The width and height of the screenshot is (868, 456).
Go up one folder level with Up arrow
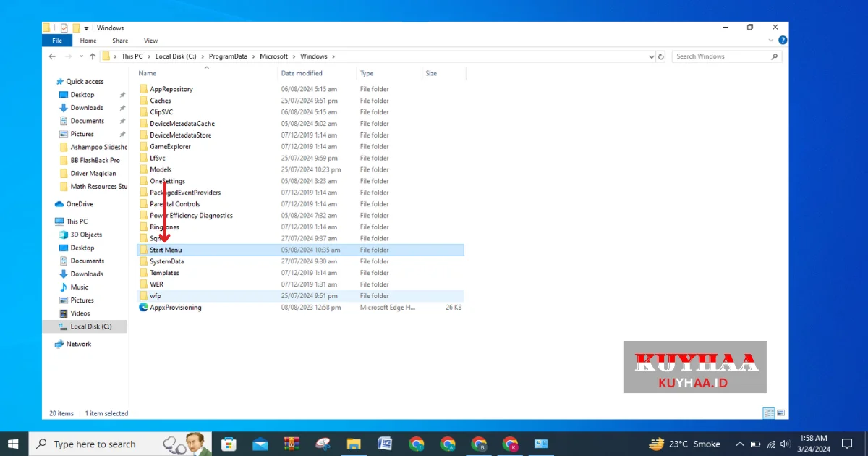pyautogui.click(x=92, y=56)
